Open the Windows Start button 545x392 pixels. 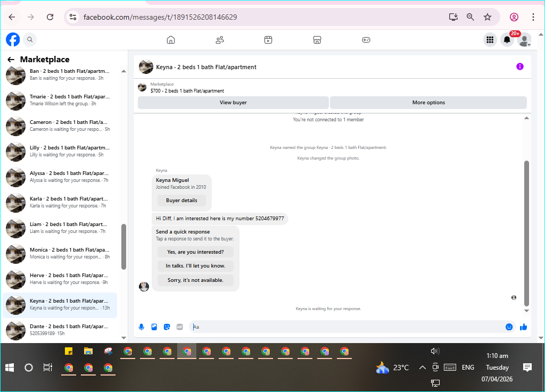[10, 368]
